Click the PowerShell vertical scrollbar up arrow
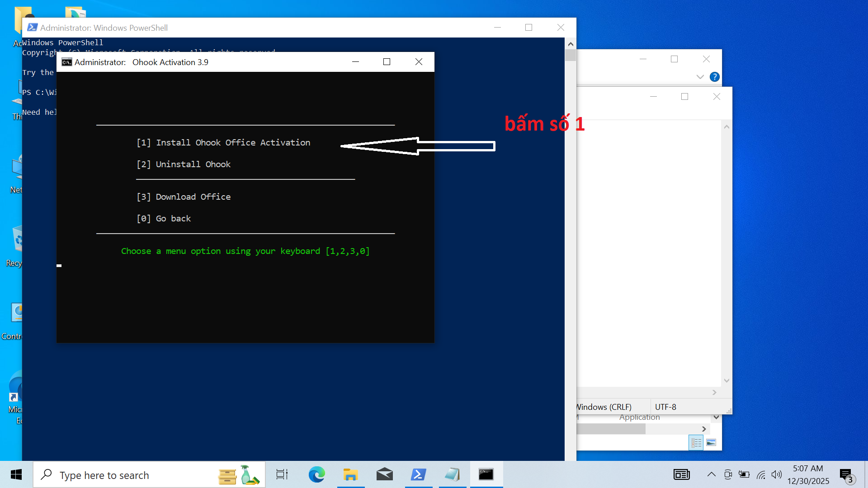The height and width of the screenshot is (488, 868). pyautogui.click(x=571, y=44)
